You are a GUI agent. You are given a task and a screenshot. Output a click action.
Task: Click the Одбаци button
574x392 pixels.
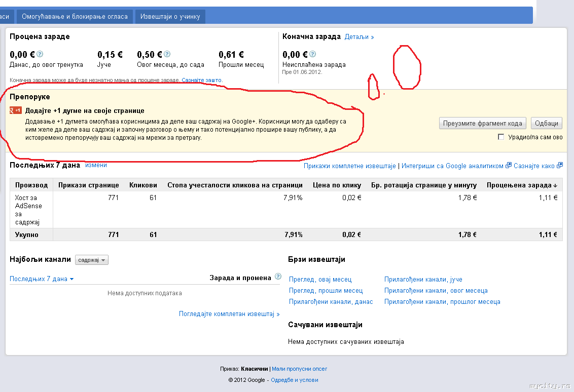tap(547, 123)
